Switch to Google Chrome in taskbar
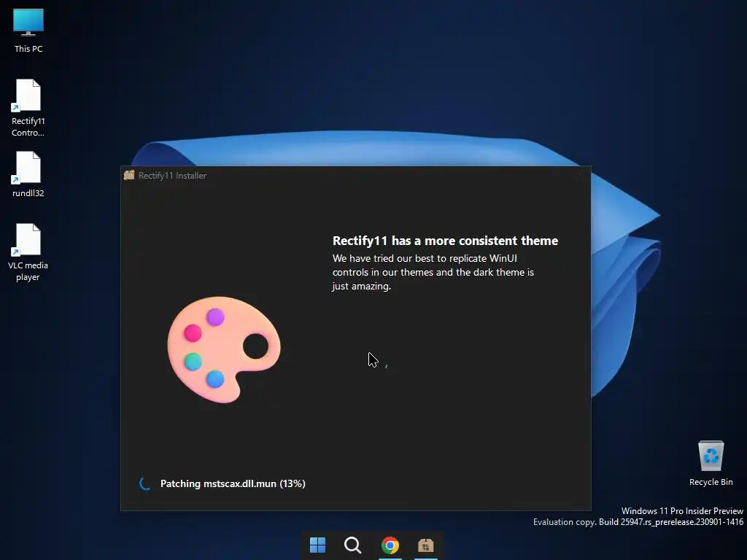Image resolution: width=747 pixels, height=560 pixels. pos(390,545)
